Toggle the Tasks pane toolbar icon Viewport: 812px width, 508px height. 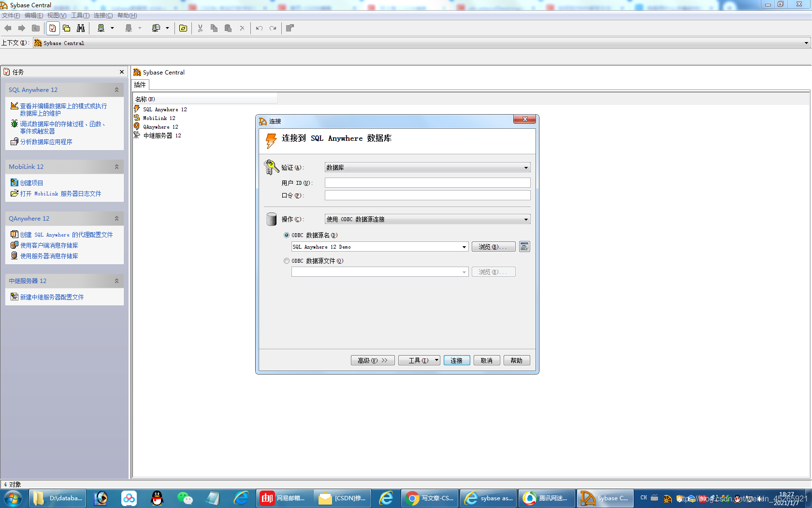tap(53, 28)
